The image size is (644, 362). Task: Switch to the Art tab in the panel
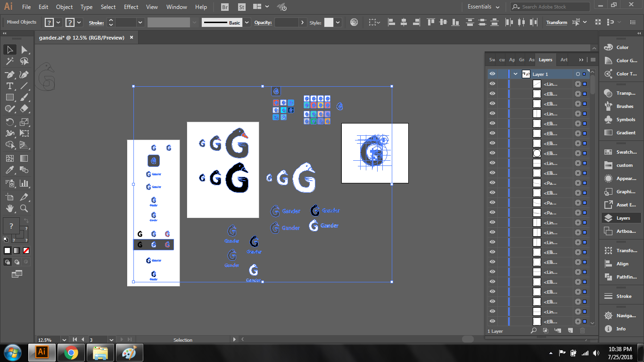click(564, 60)
